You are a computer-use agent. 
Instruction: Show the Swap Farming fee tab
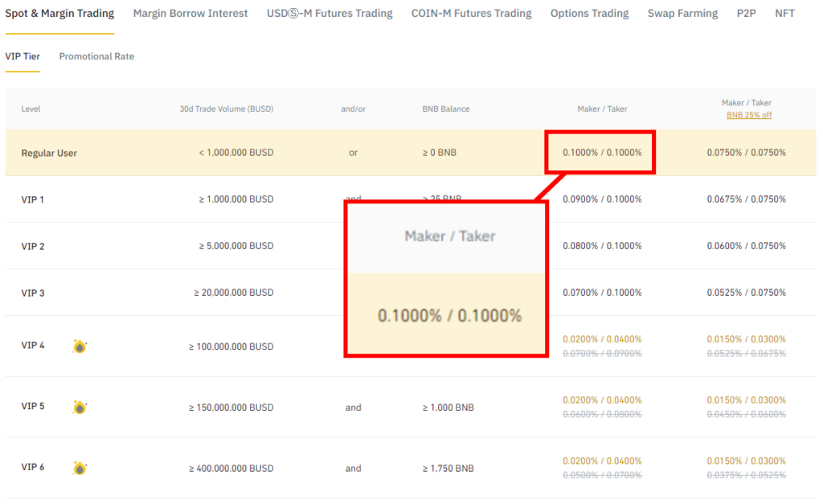(x=682, y=13)
